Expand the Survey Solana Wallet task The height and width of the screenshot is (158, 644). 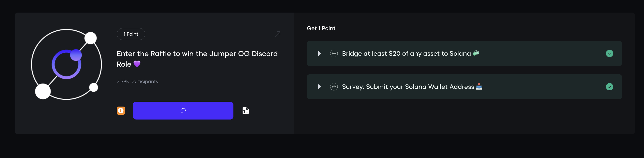320,87
